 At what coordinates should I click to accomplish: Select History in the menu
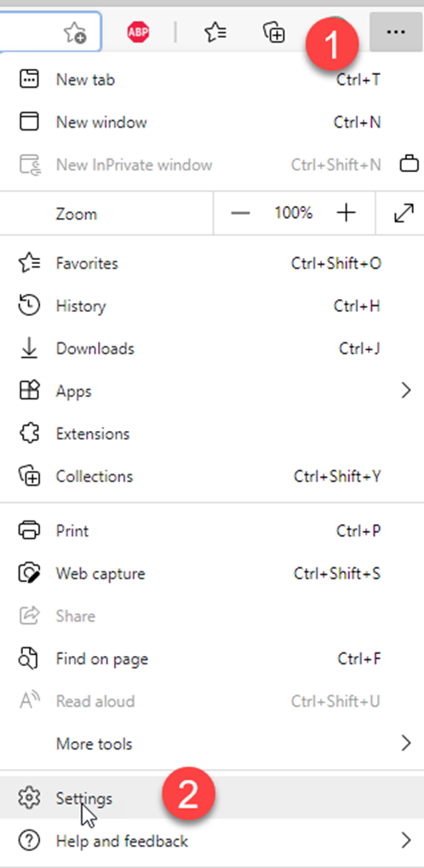coord(212,306)
